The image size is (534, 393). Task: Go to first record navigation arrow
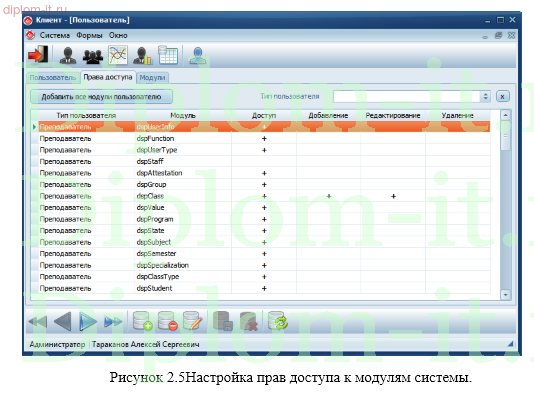[x=37, y=321]
